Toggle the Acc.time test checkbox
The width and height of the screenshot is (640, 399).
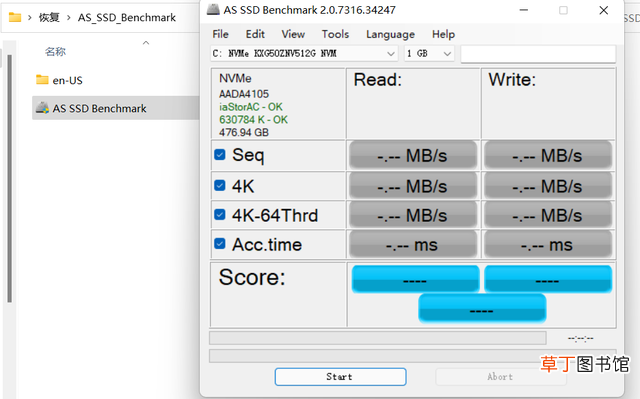point(220,244)
